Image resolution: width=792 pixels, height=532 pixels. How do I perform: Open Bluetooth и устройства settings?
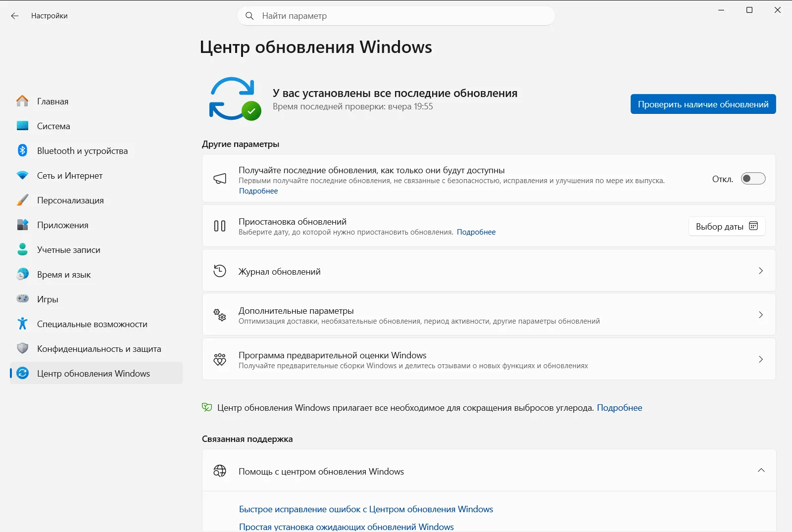tap(97, 150)
